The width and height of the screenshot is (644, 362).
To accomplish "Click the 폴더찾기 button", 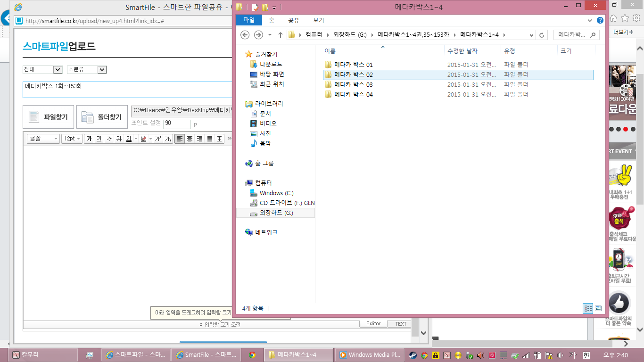I will click(x=102, y=117).
